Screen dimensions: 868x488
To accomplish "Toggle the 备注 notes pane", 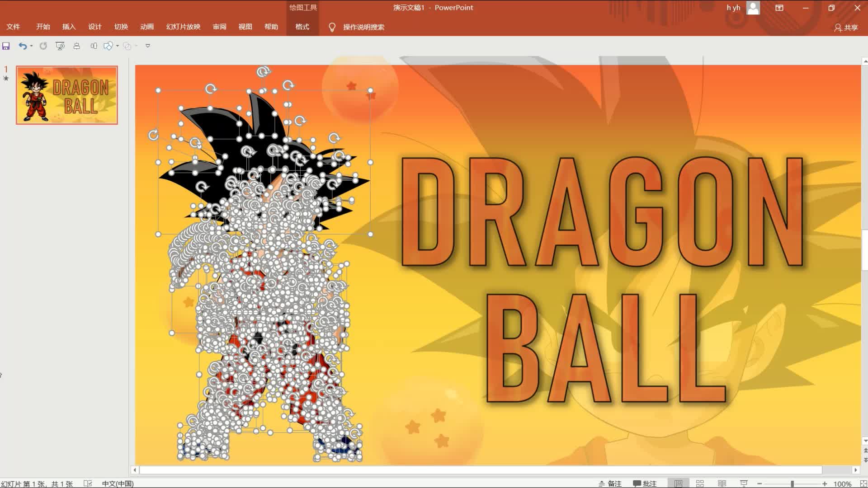I will click(x=610, y=483).
